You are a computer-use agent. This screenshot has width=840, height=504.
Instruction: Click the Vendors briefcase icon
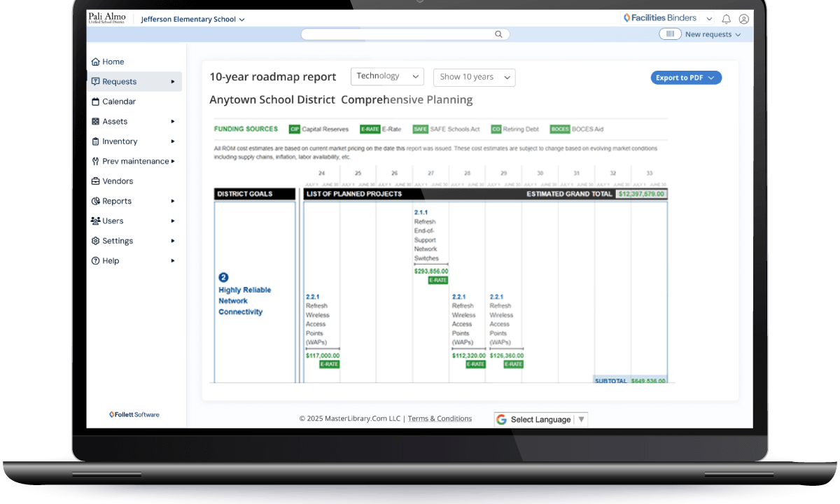[x=96, y=181]
